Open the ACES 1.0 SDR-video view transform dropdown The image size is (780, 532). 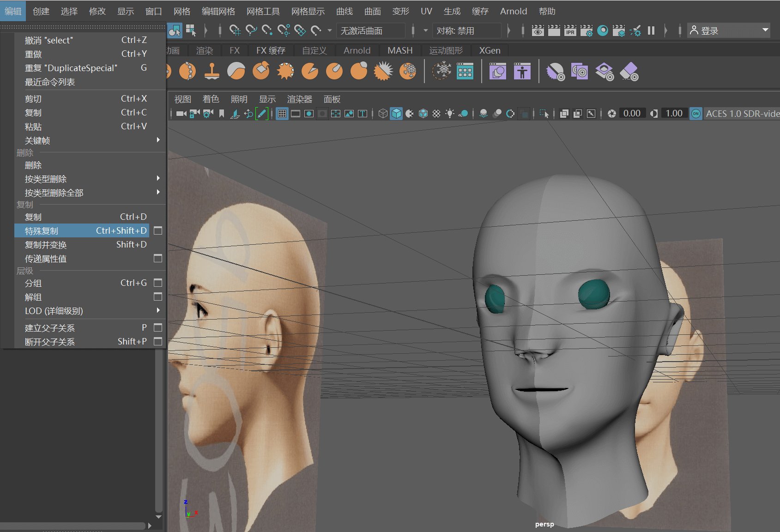[x=742, y=114]
